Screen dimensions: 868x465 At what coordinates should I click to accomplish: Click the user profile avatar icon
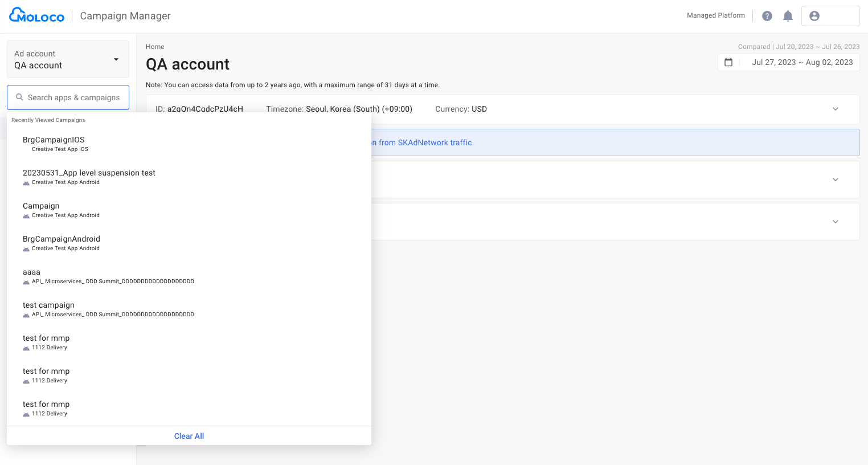(x=814, y=16)
